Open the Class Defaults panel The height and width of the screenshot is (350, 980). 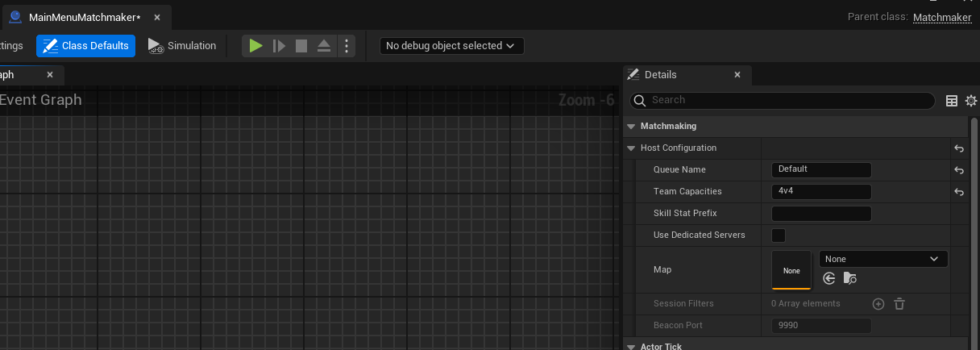[x=85, y=46]
